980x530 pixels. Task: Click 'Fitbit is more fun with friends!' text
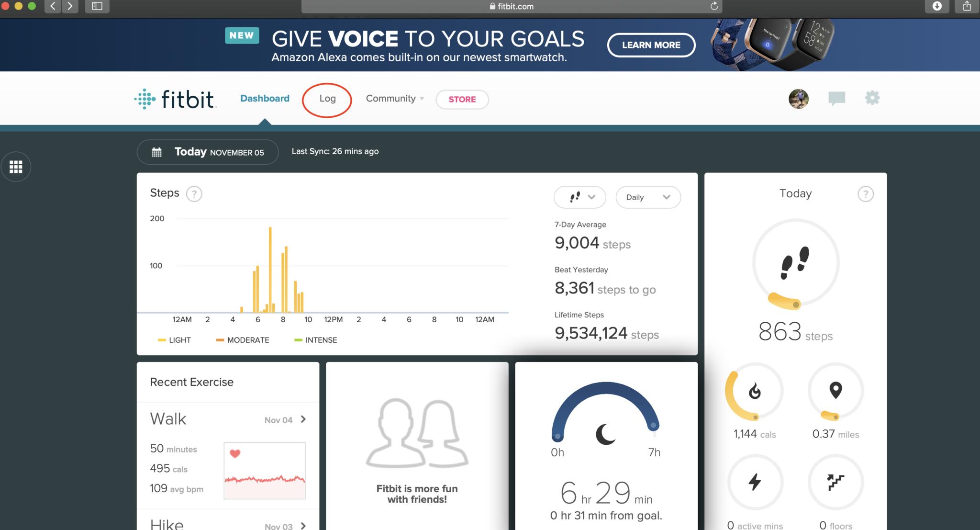[417, 494]
